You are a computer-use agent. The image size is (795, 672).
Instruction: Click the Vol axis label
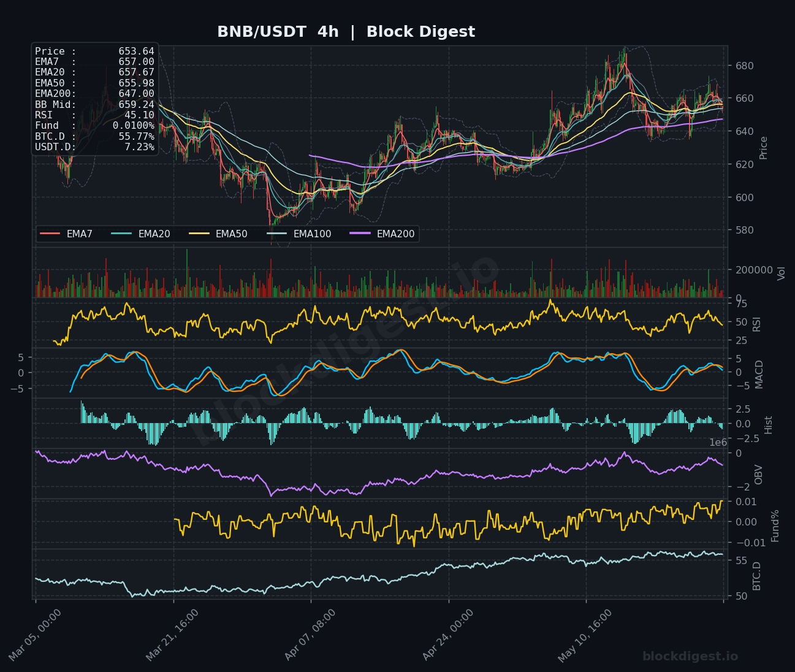click(782, 273)
